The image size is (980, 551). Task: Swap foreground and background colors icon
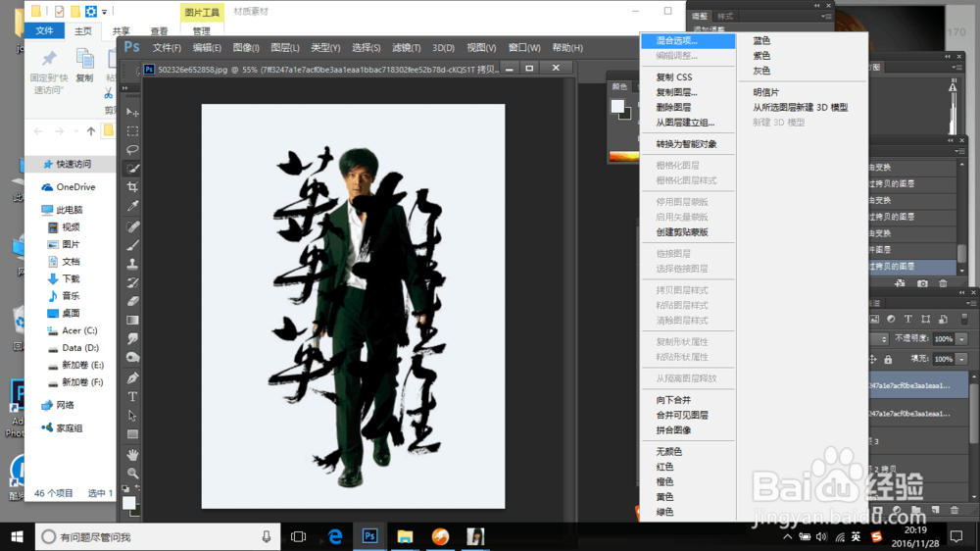(138, 488)
